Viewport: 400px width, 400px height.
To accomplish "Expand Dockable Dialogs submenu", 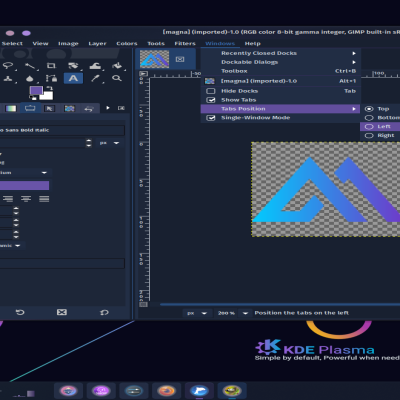I will (x=281, y=62).
